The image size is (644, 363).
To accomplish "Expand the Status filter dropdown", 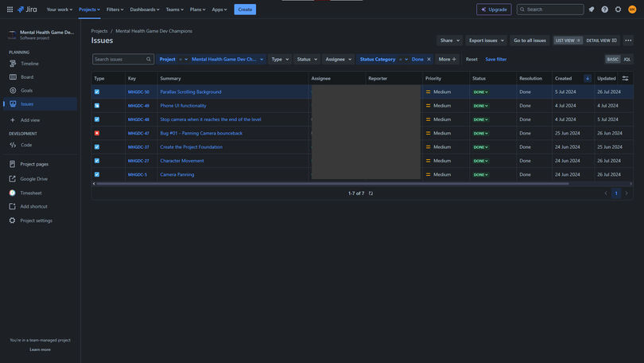I will click(x=307, y=59).
